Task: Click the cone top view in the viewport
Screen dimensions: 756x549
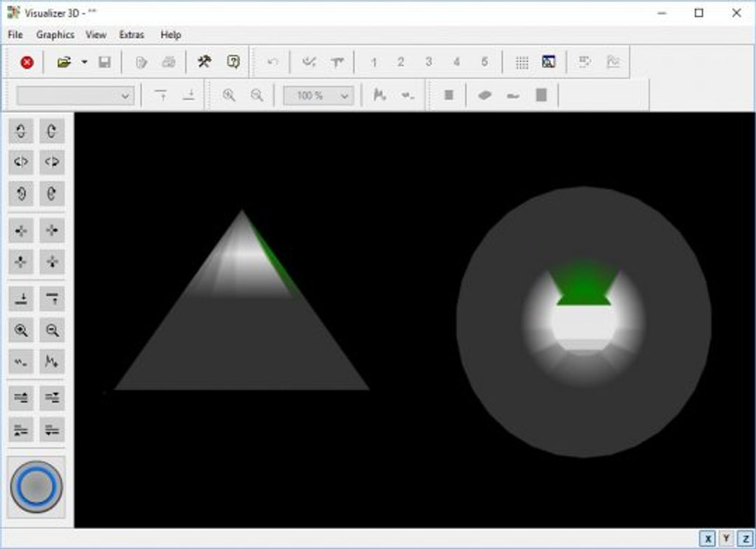Action: tap(583, 321)
